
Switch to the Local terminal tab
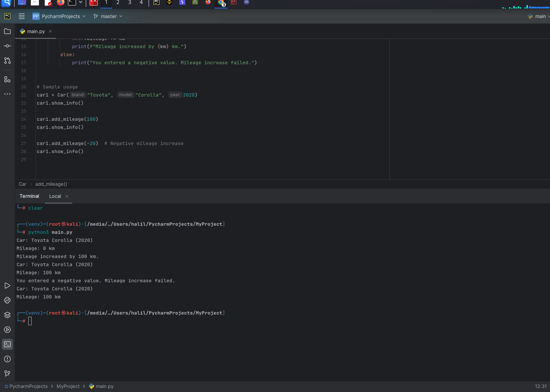[x=55, y=196]
